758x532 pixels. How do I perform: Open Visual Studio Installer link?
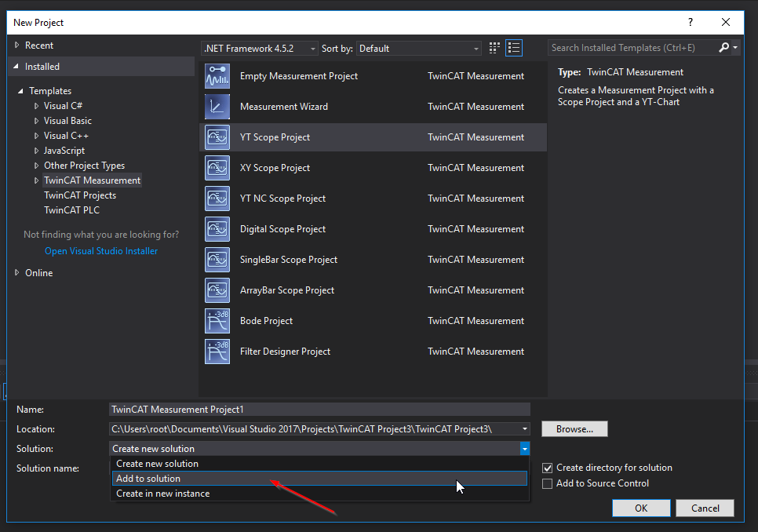click(101, 251)
